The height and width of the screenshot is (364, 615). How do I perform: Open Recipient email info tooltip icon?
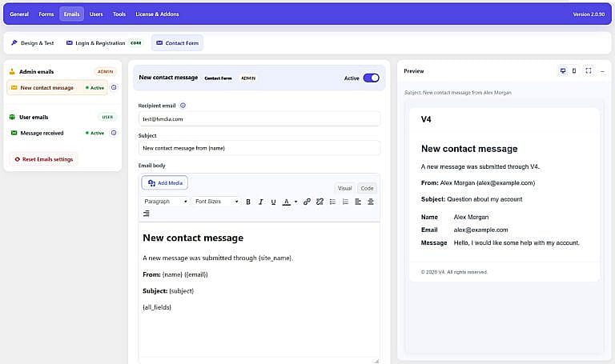(183, 106)
